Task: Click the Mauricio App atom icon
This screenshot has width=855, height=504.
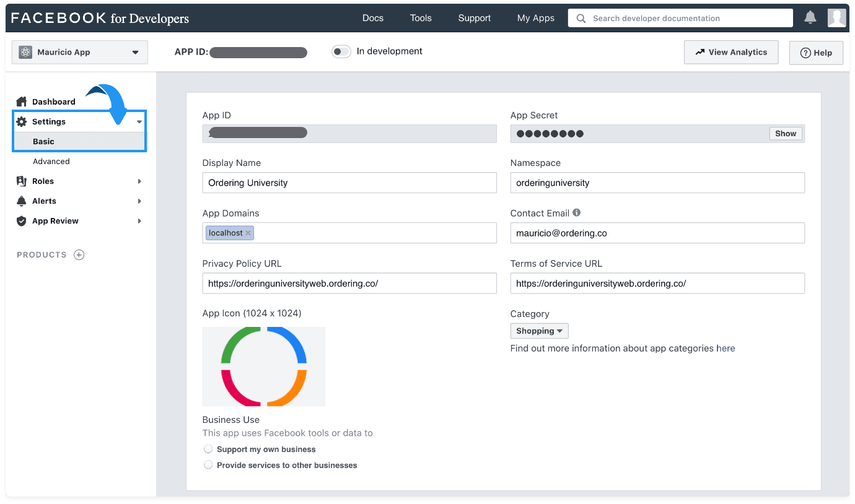Action: [x=25, y=52]
